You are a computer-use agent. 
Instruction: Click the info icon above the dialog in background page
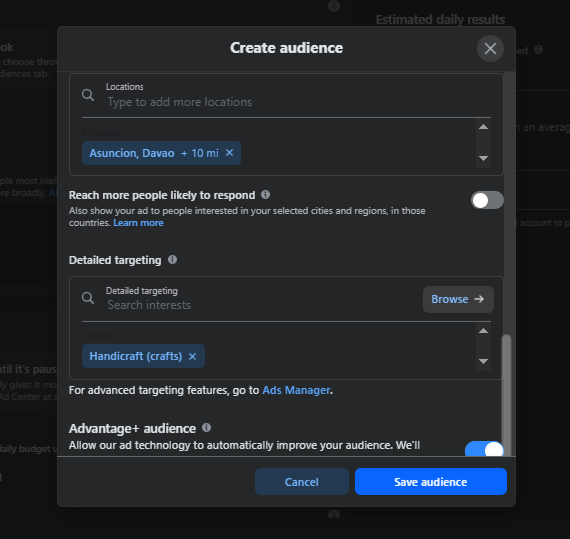(334, 6)
